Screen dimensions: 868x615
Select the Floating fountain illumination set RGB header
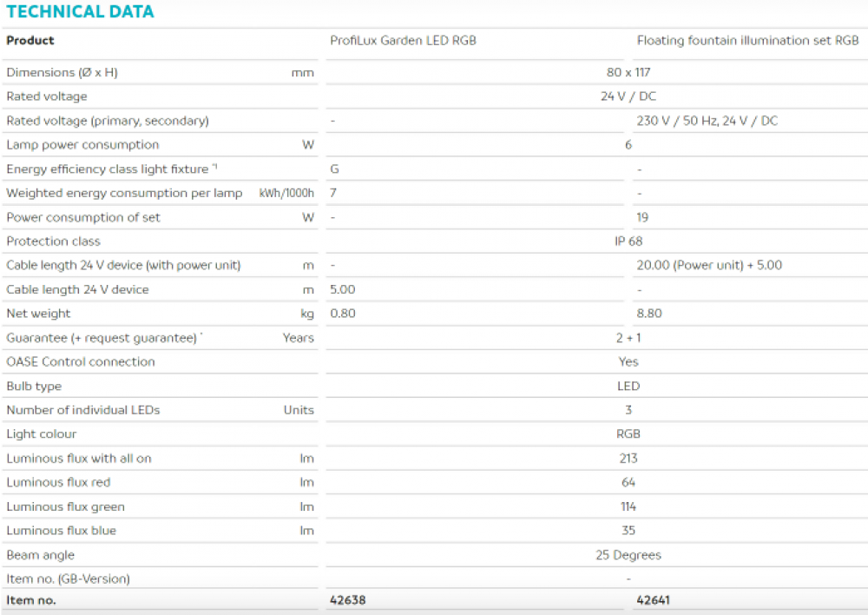click(747, 41)
